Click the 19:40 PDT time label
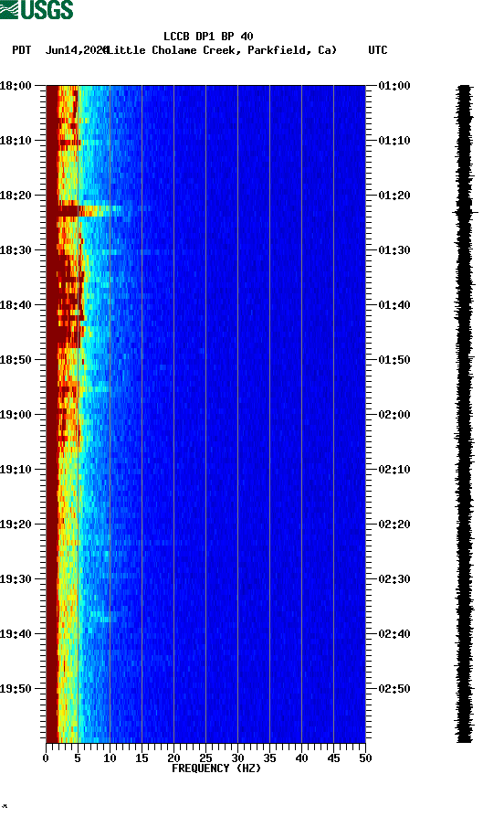This screenshot has width=504, height=816. point(16,634)
